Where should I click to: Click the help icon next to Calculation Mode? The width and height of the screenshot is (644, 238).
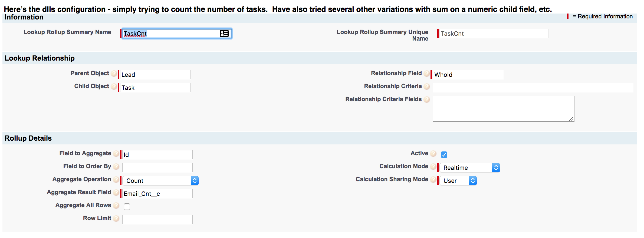coord(433,167)
